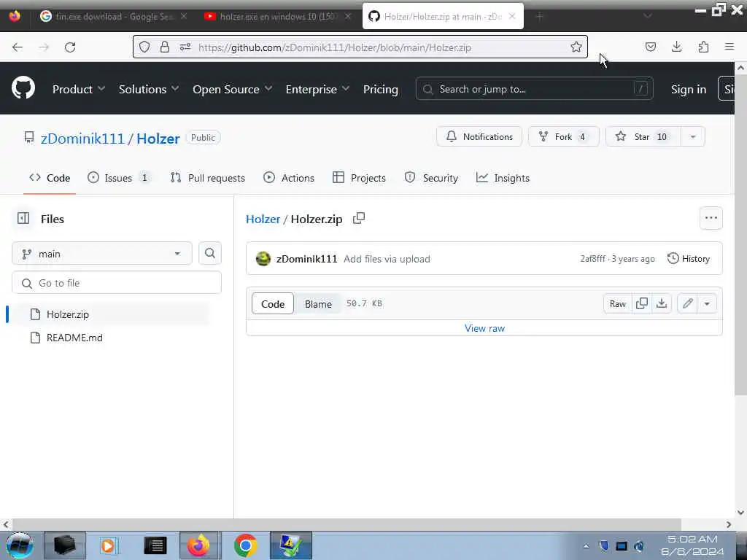Open the main branch selector dropdown
This screenshot has width=747, height=560.
[x=102, y=253]
